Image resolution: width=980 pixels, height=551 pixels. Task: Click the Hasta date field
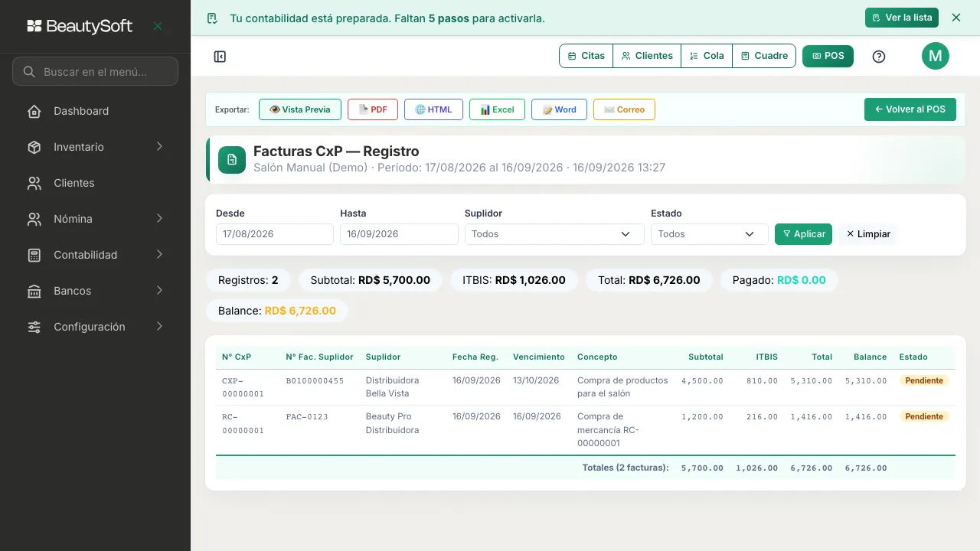(399, 234)
